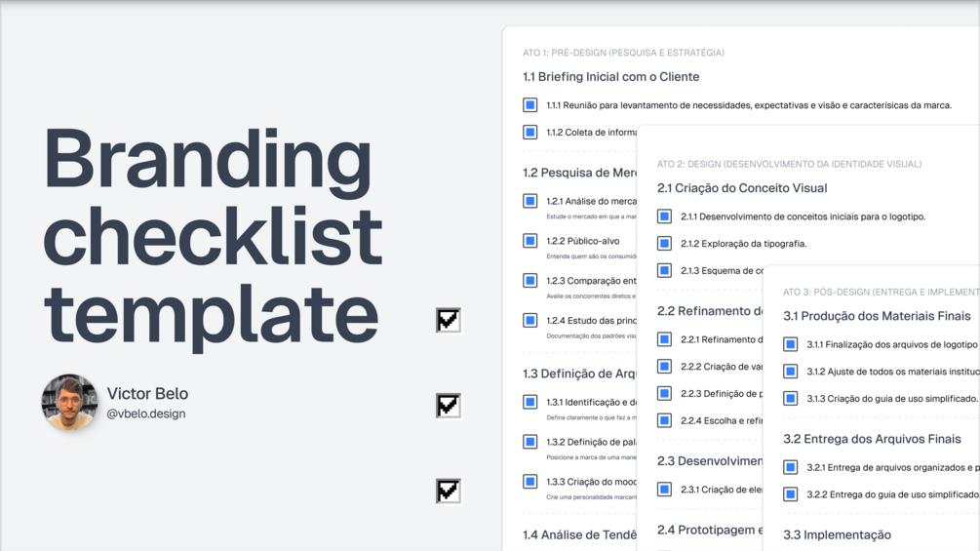Toggle the 3.1.3 Criação do guia checkbox
Image resolution: width=980 pixels, height=551 pixels.
point(791,398)
